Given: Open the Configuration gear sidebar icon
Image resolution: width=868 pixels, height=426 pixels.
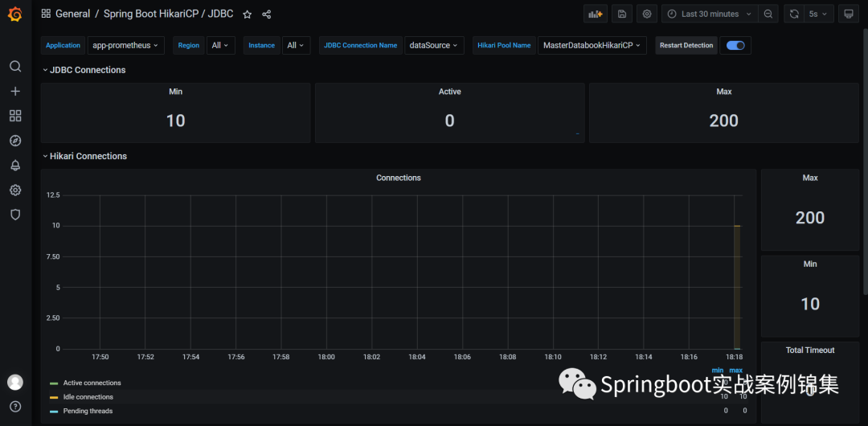Looking at the screenshot, I should (15, 190).
